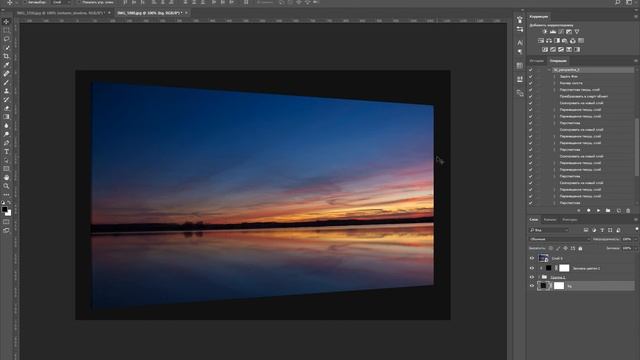Swap foreground and background colors
Image resolution: width=640 pixels, height=360 pixels.
tap(9, 202)
